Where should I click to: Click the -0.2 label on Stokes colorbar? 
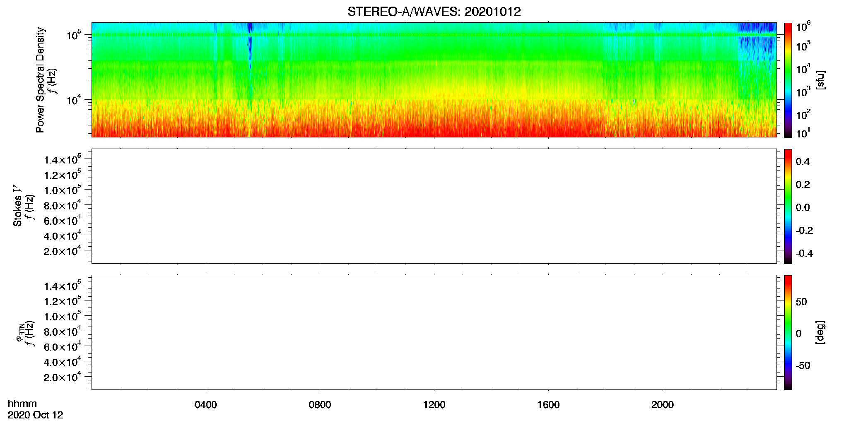tap(804, 231)
